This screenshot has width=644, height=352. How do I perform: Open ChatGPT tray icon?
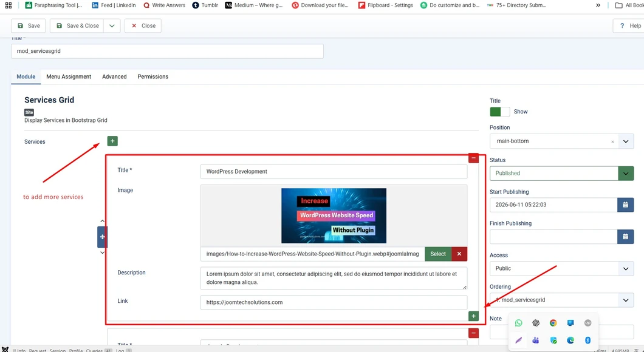[536, 323]
